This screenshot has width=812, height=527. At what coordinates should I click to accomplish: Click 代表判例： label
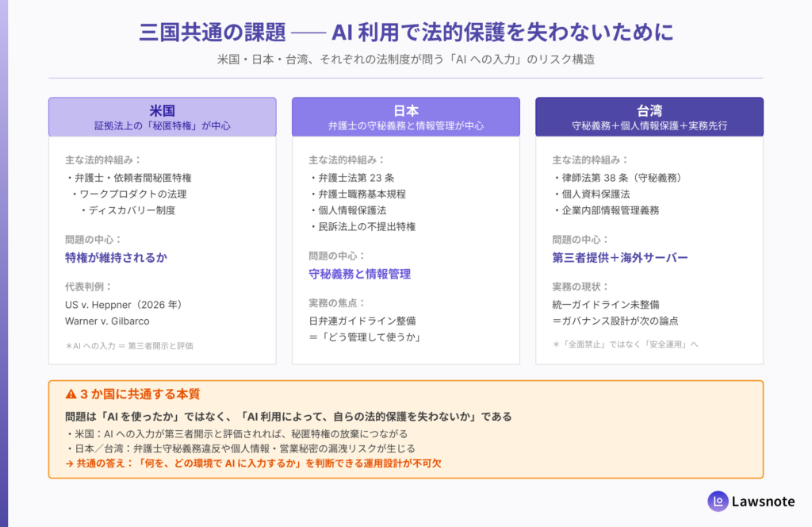tap(89, 287)
